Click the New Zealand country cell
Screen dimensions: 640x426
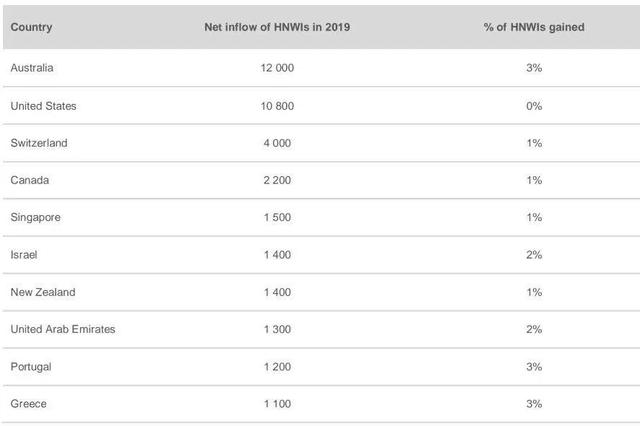pyautogui.click(x=43, y=292)
